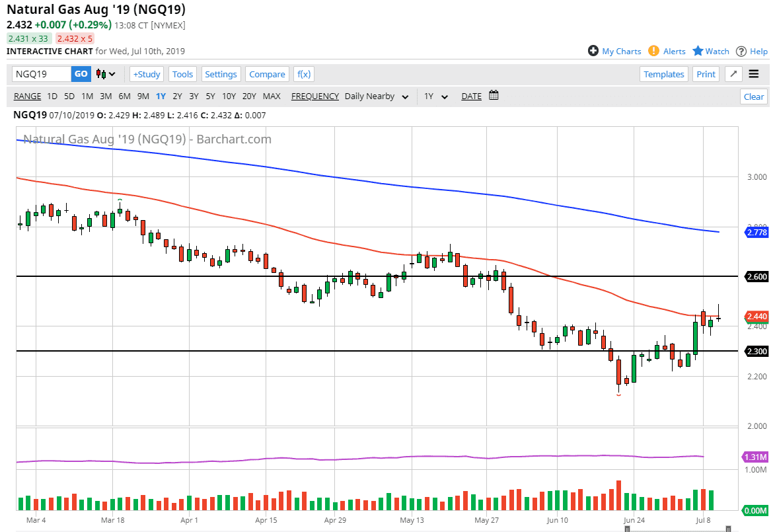Expand the Daily Nearby frequency dropdown
Image resolution: width=775 pixels, height=532 pixels.
pos(377,96)
